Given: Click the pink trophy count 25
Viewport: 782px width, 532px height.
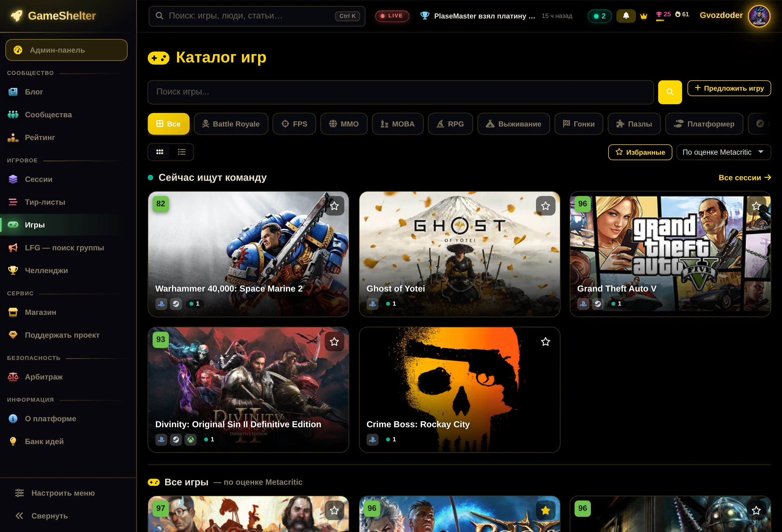Looking at the screenshot, I should (663, 15).
